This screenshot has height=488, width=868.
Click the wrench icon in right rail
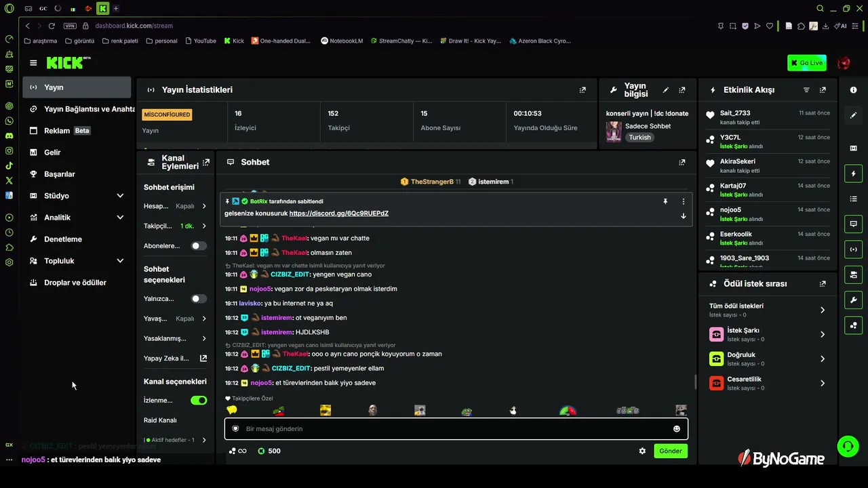click(x=853, y=300)
